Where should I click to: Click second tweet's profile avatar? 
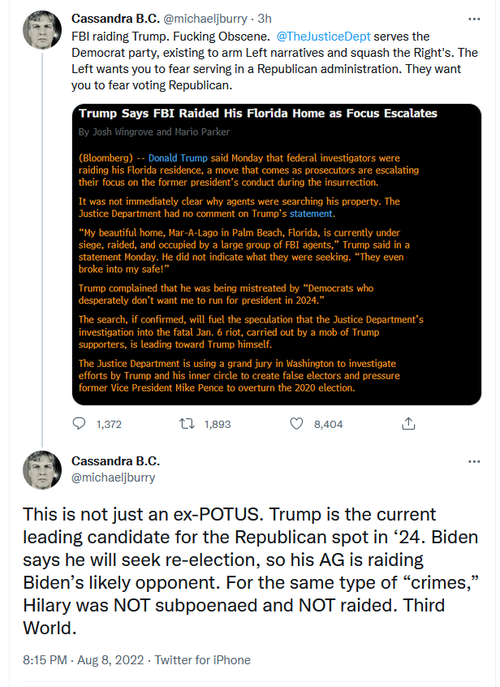point(42,470)
